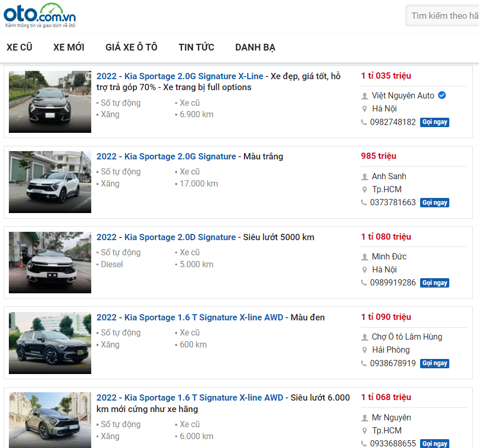
Task: Click the seller icon next to Chợ Ô tô Lâm Hùng
Action: click(x=364, y=337)
